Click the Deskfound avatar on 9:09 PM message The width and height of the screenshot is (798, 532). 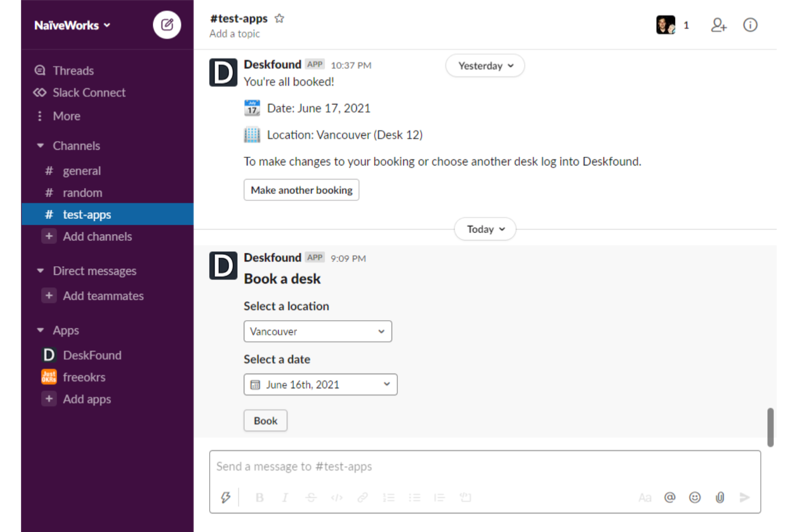pos(223,266)
